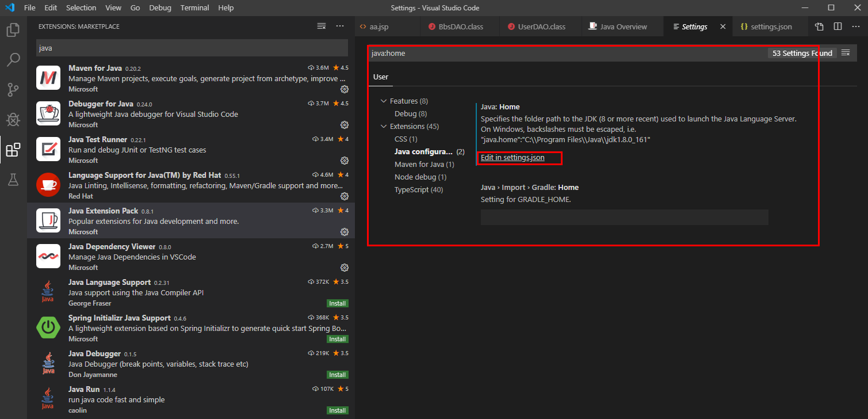Open the Terminal menu

(x=194, y=7)
